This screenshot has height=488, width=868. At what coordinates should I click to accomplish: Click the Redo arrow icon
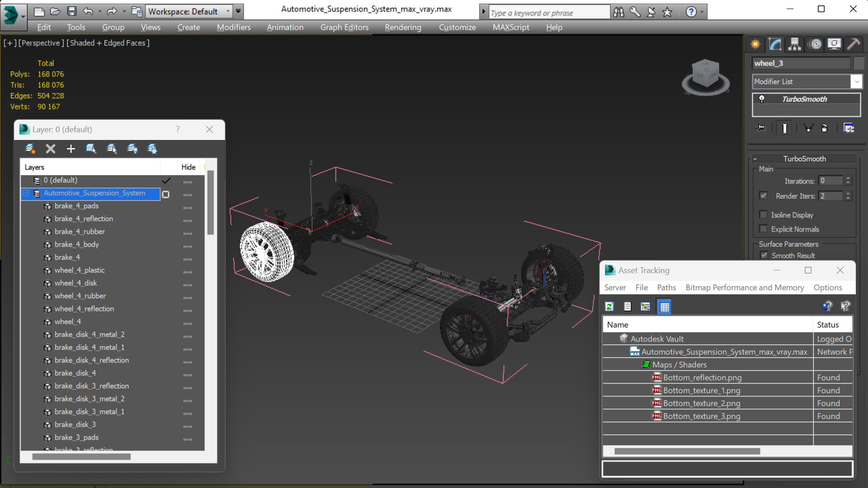pos(112,11)
